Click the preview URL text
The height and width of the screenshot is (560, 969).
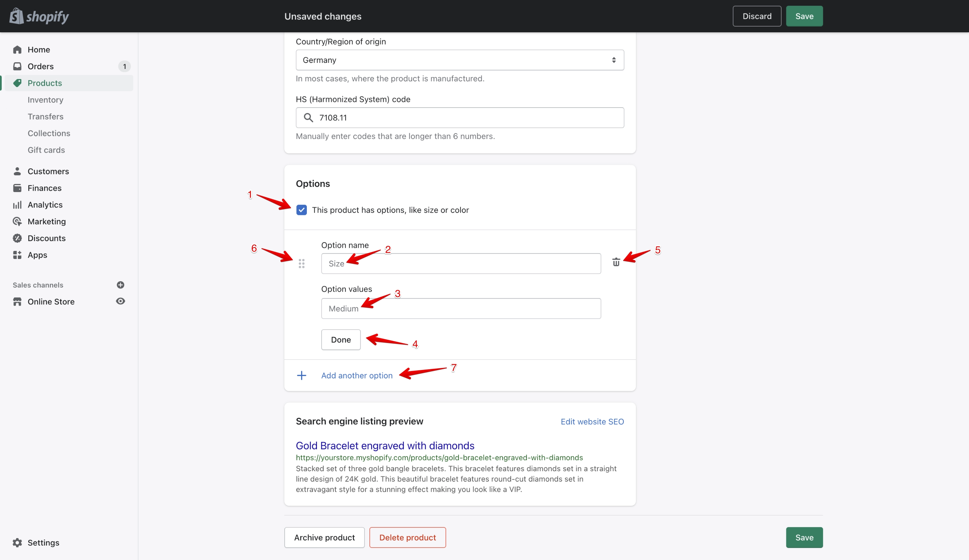439,457
